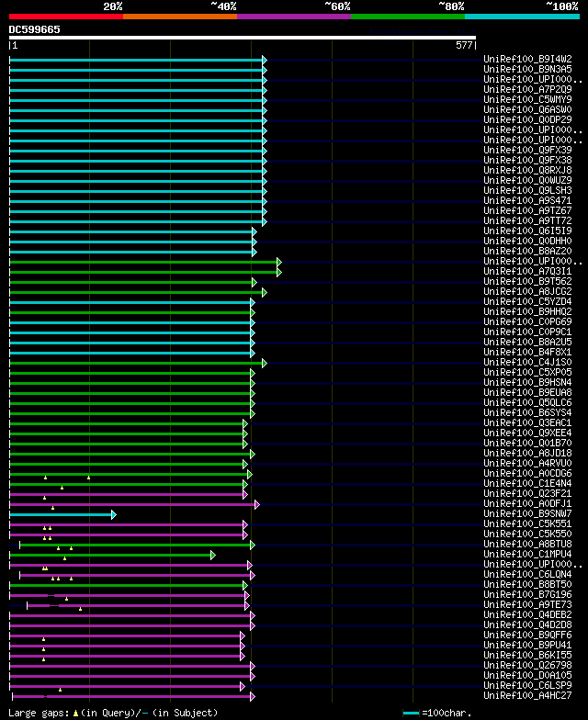Select hit label UniRef100_C5YZD4
Image resolution: width=588 pixels, height=720 pixels.
[x=527, y=301]
